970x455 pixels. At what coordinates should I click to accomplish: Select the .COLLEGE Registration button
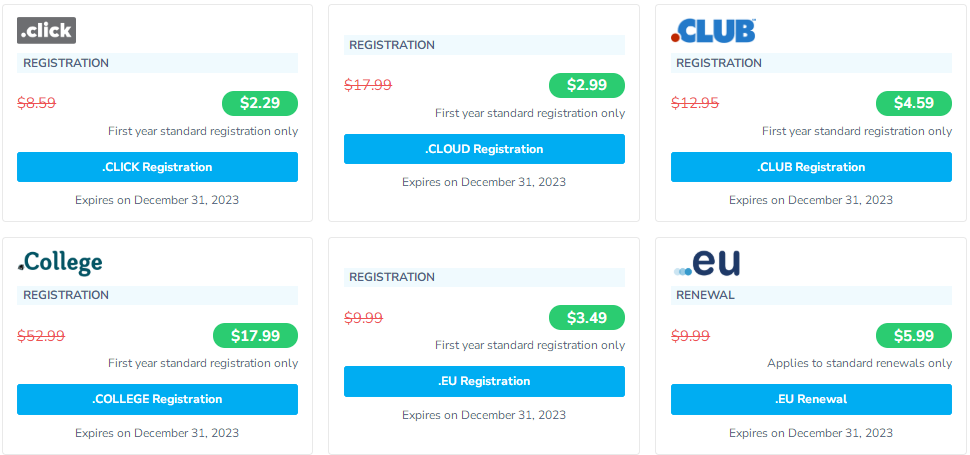pyautogui.click(x=157, y=399)
